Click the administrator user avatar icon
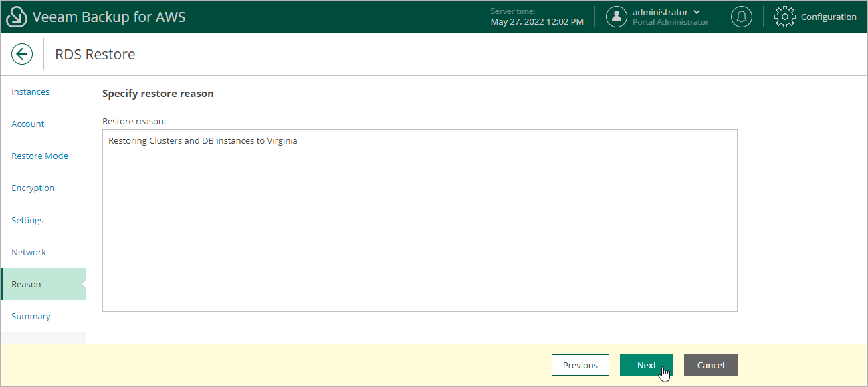 [617, 17]
